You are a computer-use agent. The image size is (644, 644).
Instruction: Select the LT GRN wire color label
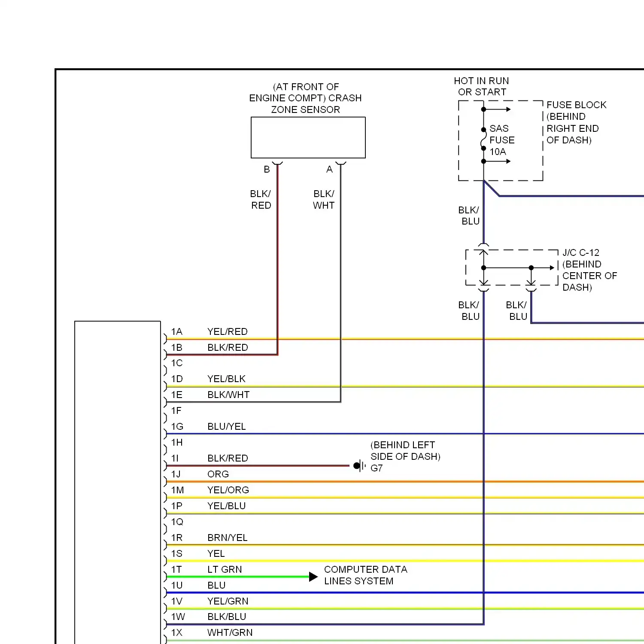pos(225,570)
